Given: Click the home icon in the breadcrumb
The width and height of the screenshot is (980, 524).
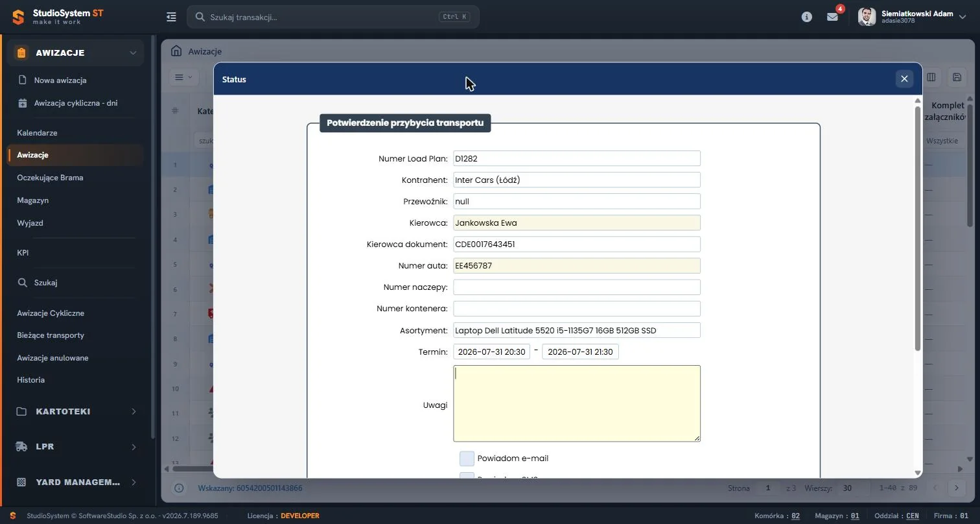Looking at the screenshot, I should tap(176, 51).
